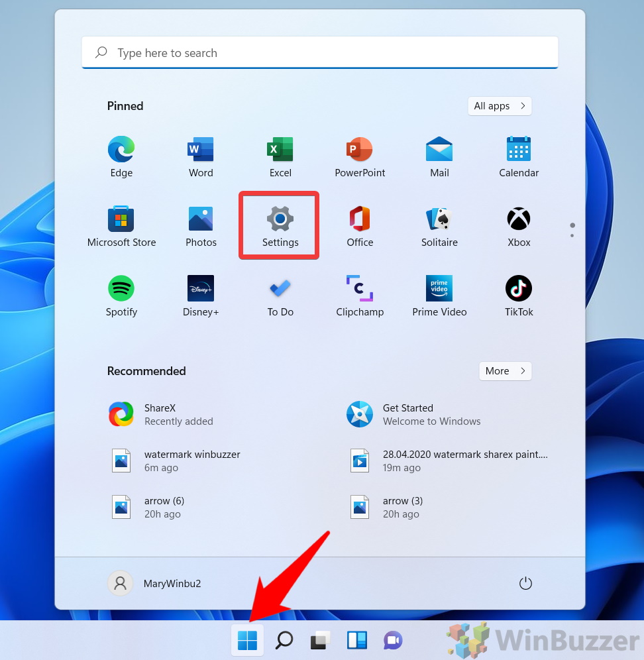Launch Clipchamp video editor

tap(360, 296)
